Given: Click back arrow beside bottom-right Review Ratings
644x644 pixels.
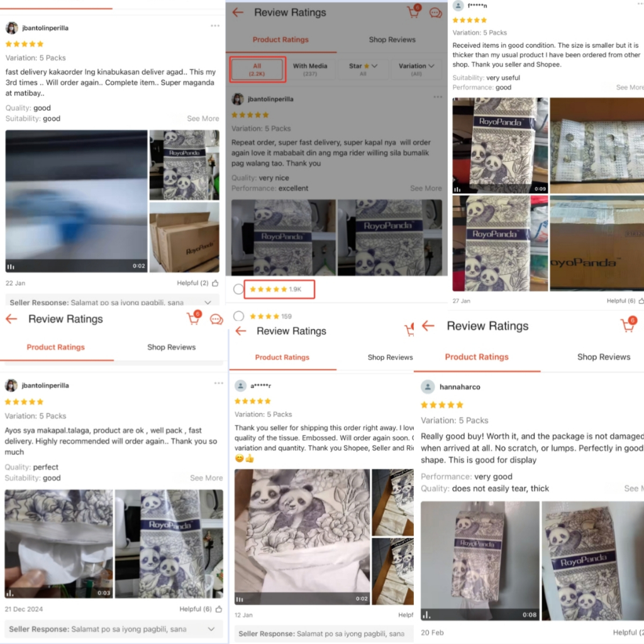Looking at the screenshot, I should (x=428, y=326).
